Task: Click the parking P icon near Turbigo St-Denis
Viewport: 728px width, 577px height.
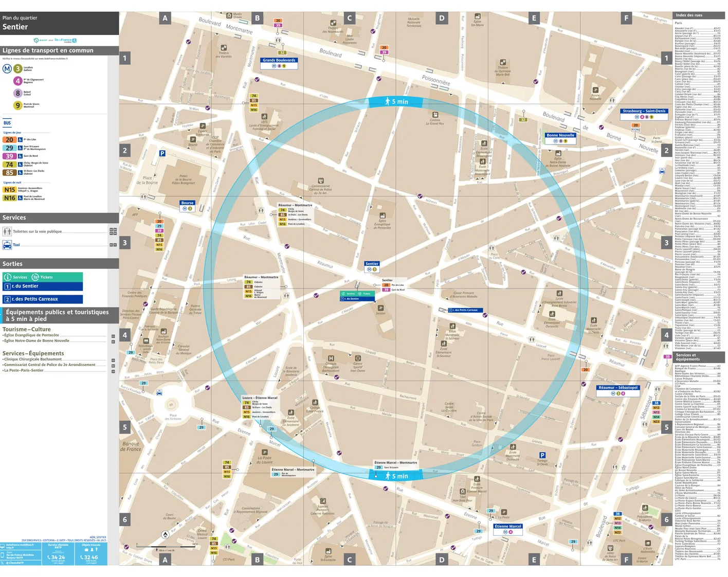Action: point(542,455)
